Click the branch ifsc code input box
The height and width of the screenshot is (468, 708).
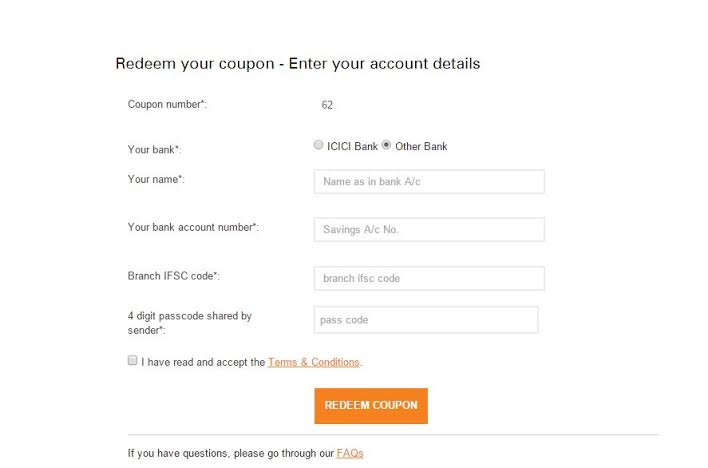[x=429, y=278]
